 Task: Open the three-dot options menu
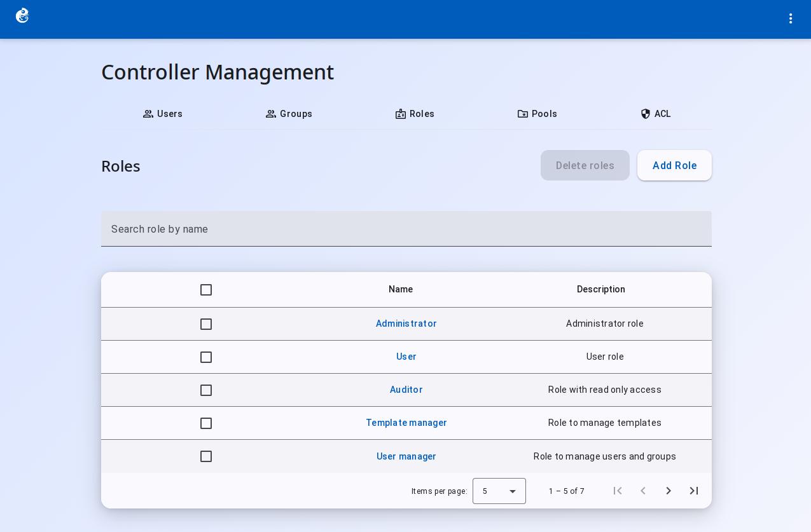tap(791, 19)
